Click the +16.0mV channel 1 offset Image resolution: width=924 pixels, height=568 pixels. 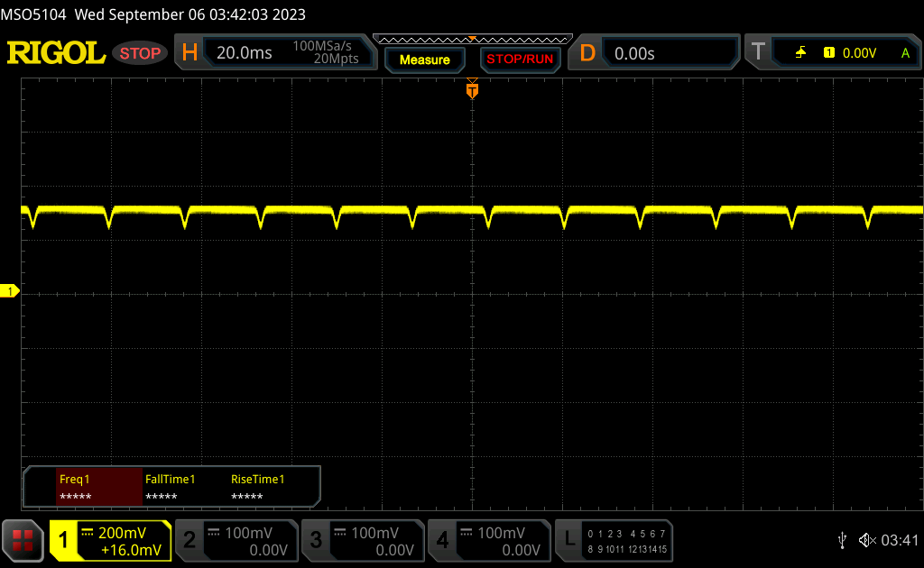(131, 550)
